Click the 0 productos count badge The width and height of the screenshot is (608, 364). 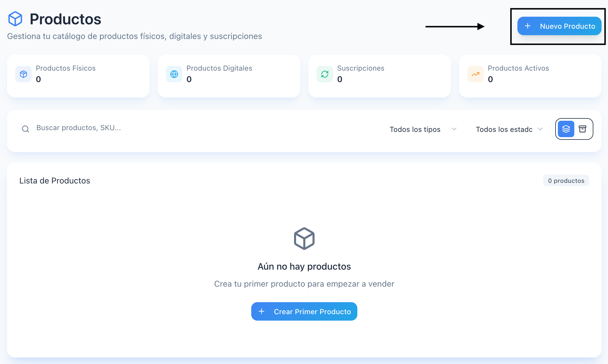pos(566,181)
